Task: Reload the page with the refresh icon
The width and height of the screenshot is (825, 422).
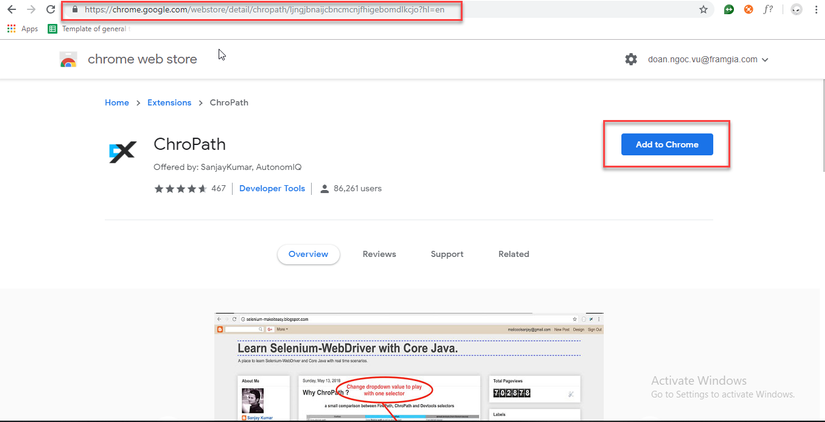Action: (x=51, y=9)
